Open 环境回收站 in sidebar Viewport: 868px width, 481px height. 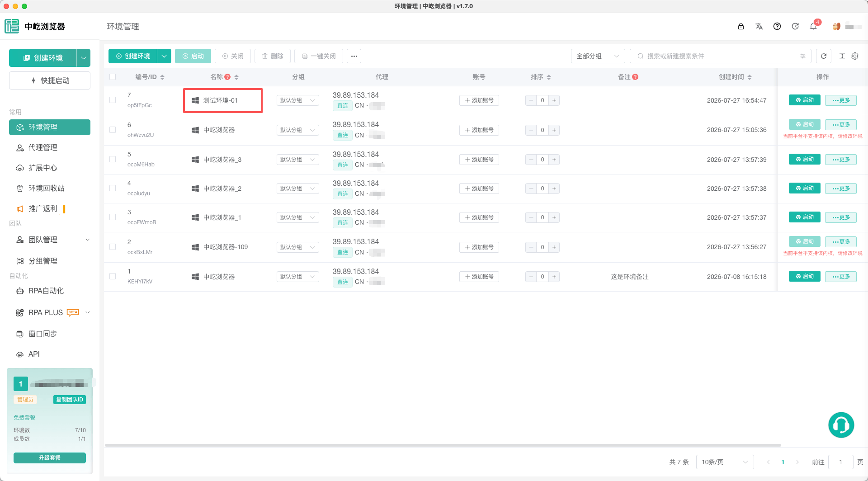coord(50,188)
